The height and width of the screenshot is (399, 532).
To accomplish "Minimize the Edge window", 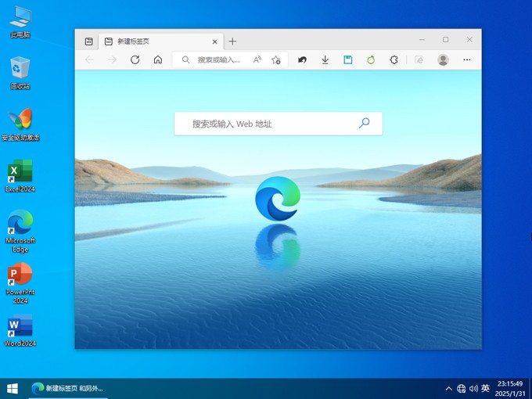I will pyautogui.click(x=422, y=40).
